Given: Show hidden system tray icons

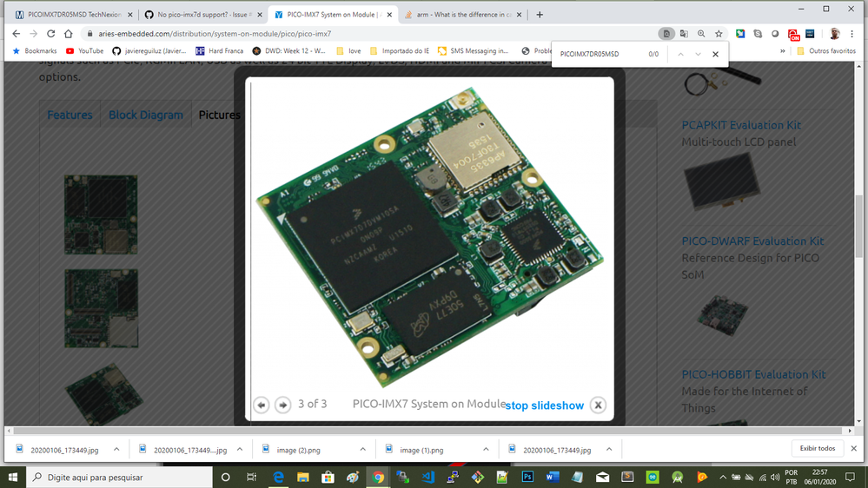Looking at the screenshot, I should tap(722, 477).
